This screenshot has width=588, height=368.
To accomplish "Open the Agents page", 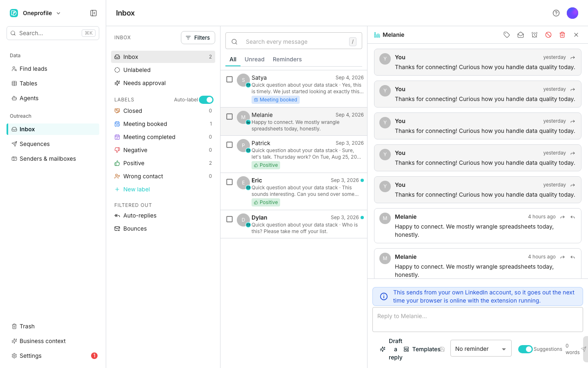I will point(53,98).
